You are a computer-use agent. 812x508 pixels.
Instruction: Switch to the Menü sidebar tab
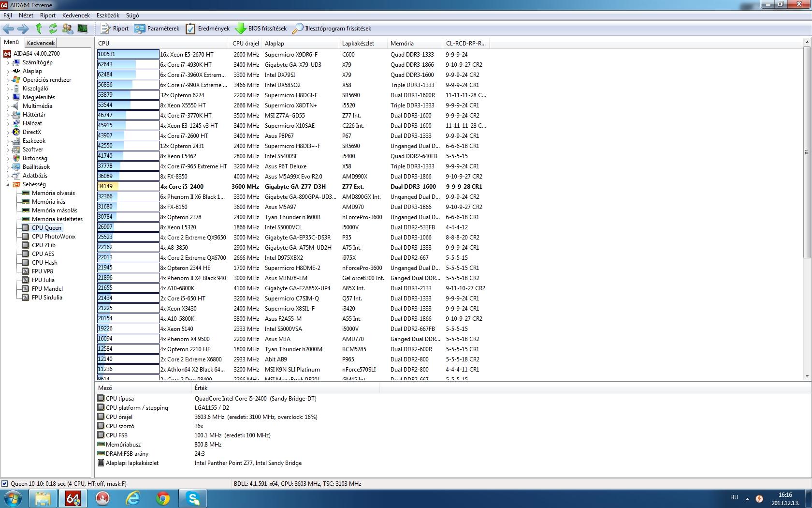(x=12, y=42)
